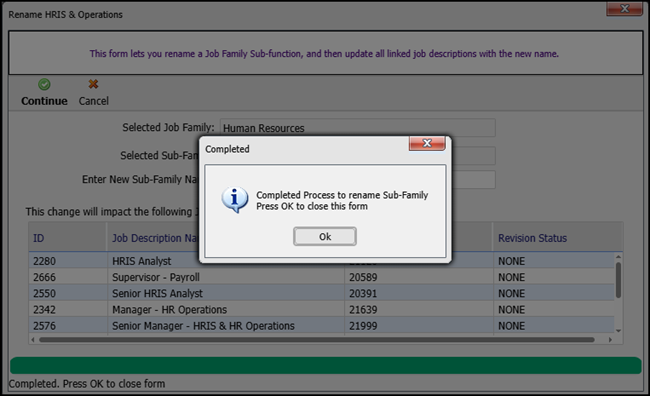Click NONE status for Senior HRIS Analyst
650x396 pixels.
(512, 293)
